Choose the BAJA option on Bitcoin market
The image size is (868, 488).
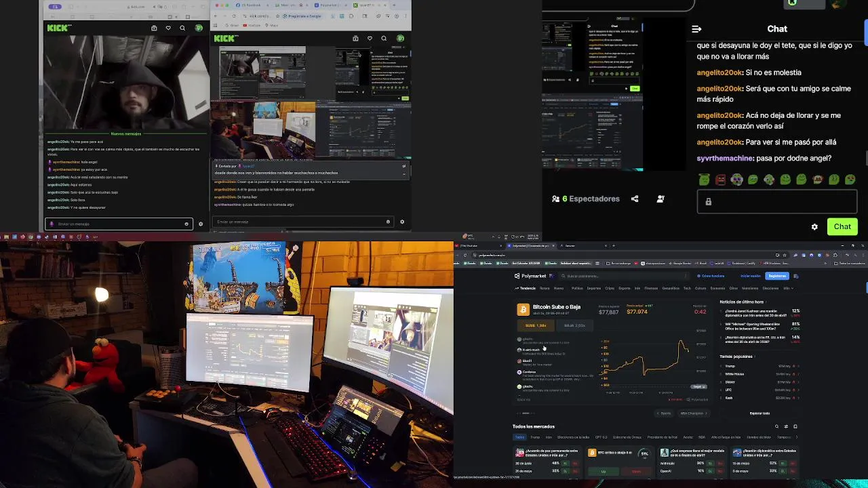pos(574,325)
